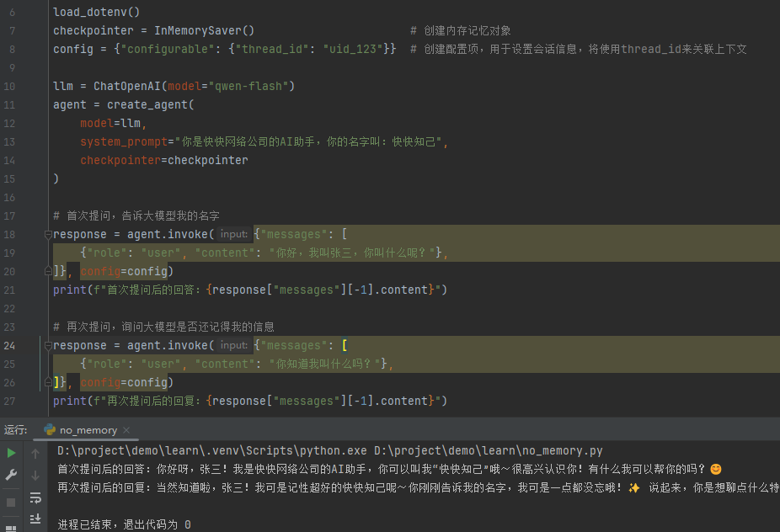This screenshot has height=532, width=780.
Task: Click the Python icon on no_memory tab
Action: tap(50, 430)
